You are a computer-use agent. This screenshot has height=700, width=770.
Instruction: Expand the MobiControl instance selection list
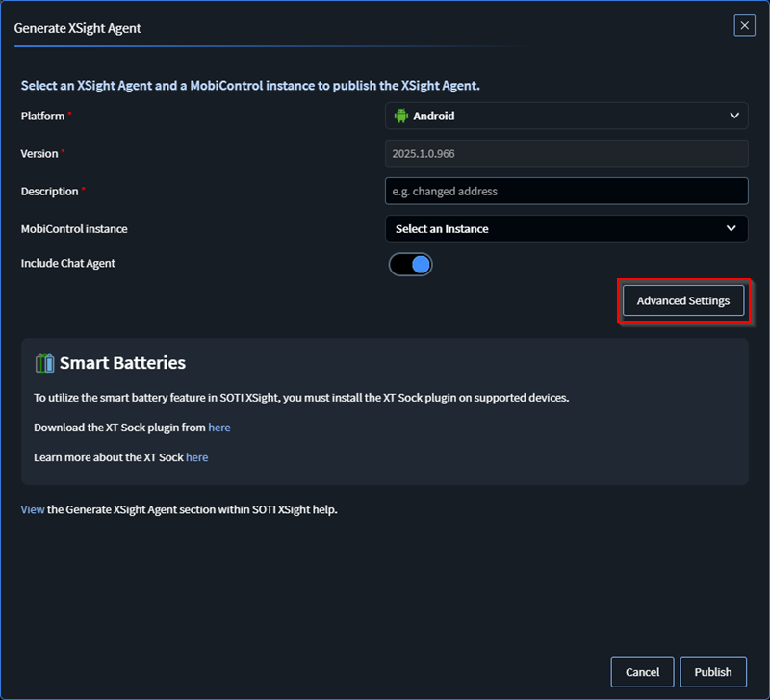pyautogui.click(x=567, y=228)
